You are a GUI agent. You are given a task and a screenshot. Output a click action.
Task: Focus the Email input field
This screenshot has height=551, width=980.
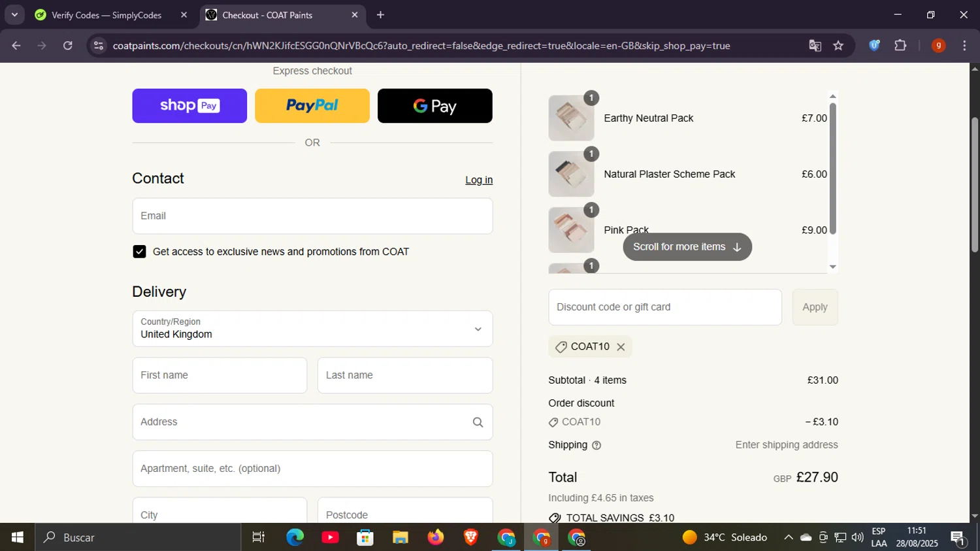pos(312,216)
